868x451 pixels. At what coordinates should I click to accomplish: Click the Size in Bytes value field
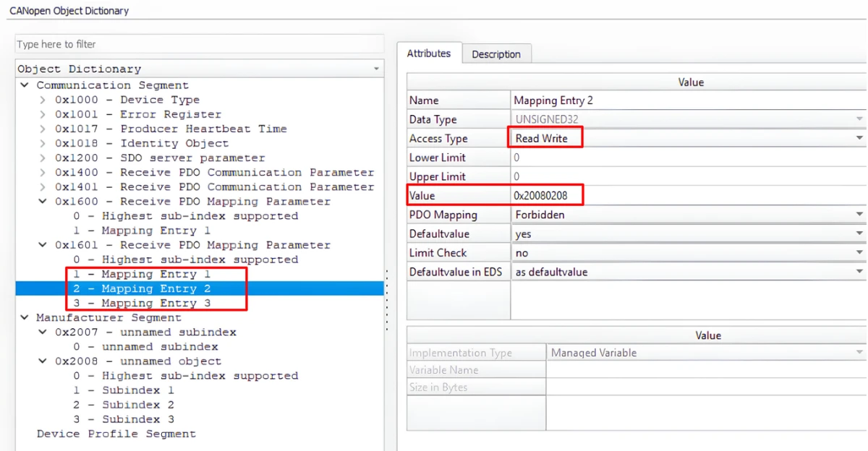706,387
